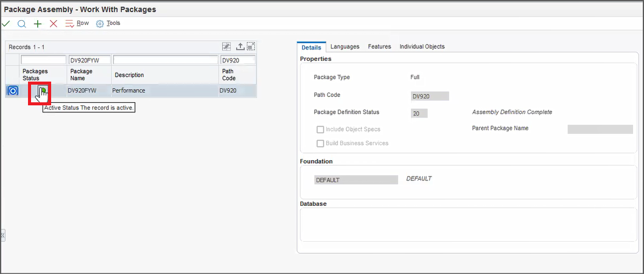This screenshot has width=644, height=274.
Task: Select the DV920FYW row radio button
Action: point(13,91)
